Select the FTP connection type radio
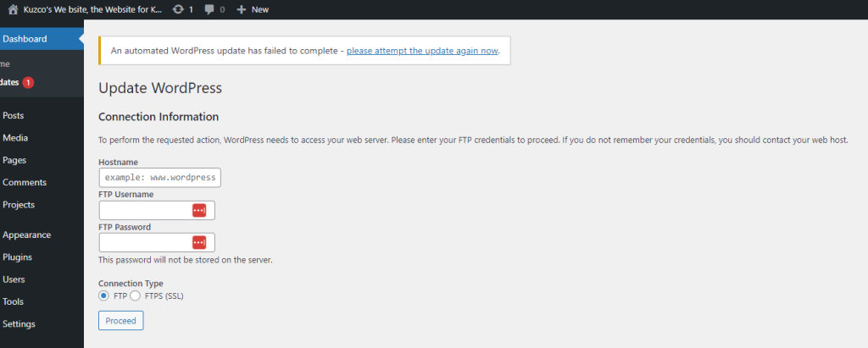 [103, 296]
